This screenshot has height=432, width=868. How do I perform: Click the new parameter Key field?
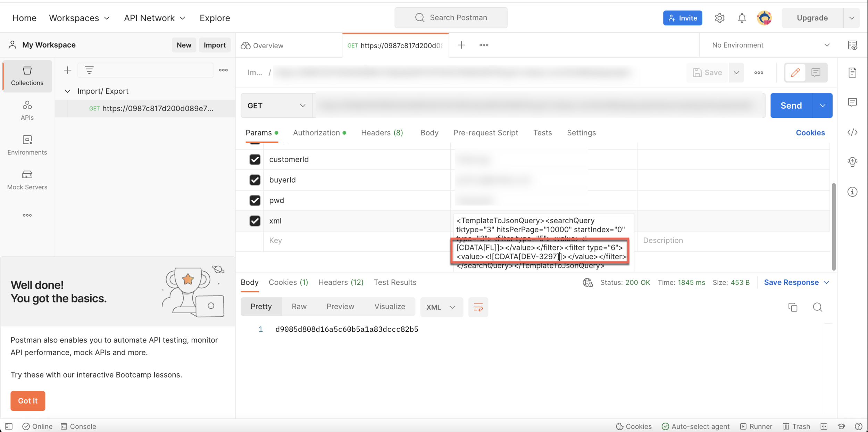(x=357, y=240)
